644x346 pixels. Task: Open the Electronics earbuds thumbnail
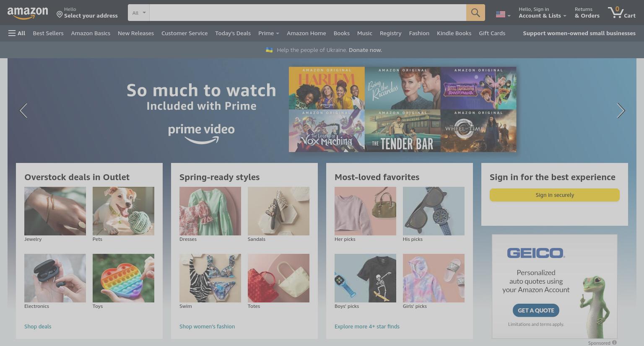(55, 278)
